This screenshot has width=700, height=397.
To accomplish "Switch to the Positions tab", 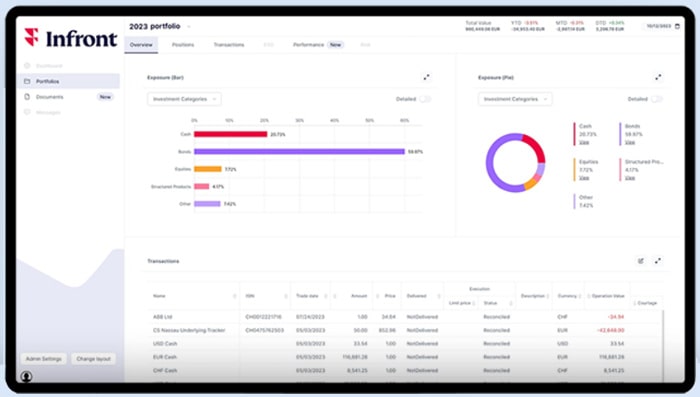I will point(183,45).
